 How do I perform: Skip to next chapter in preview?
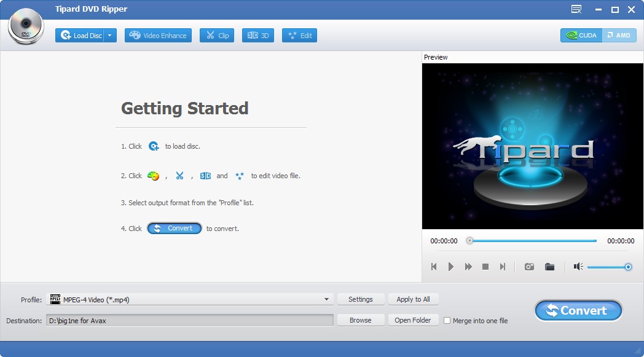(502, 267)
